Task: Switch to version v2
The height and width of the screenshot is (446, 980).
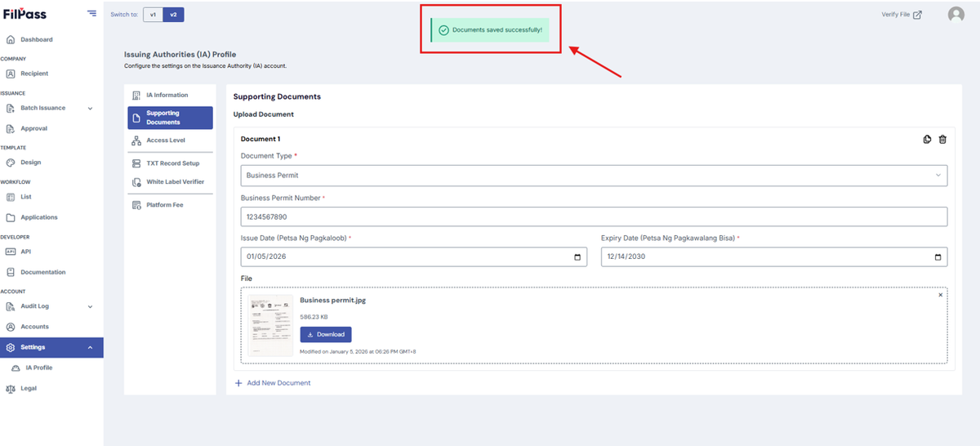Action: pos(173,14)
